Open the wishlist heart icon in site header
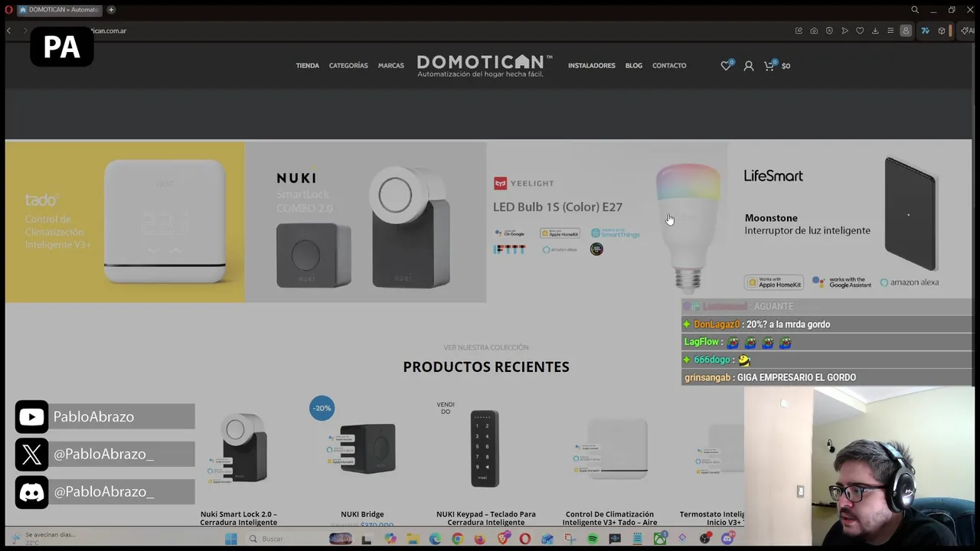Viewport: 980px width, 551px height. pyautogui.click(x=726, y=66)
